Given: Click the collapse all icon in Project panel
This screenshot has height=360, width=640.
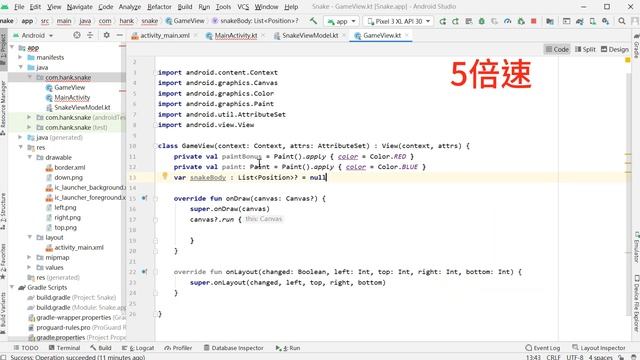Looking at the screenshot, I should [x=90, y=35].
